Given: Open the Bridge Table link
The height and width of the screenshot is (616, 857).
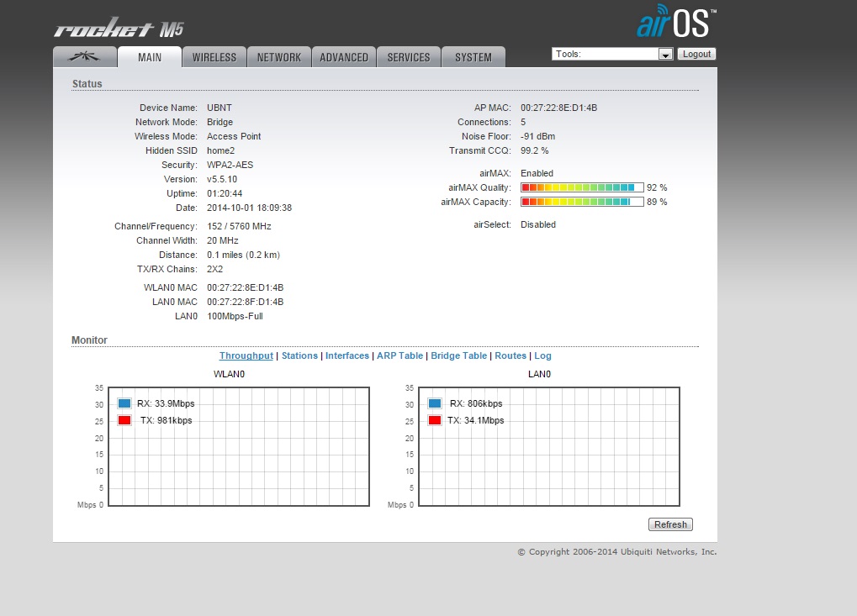Looking at the screenshot, I should tap(458, 355).
